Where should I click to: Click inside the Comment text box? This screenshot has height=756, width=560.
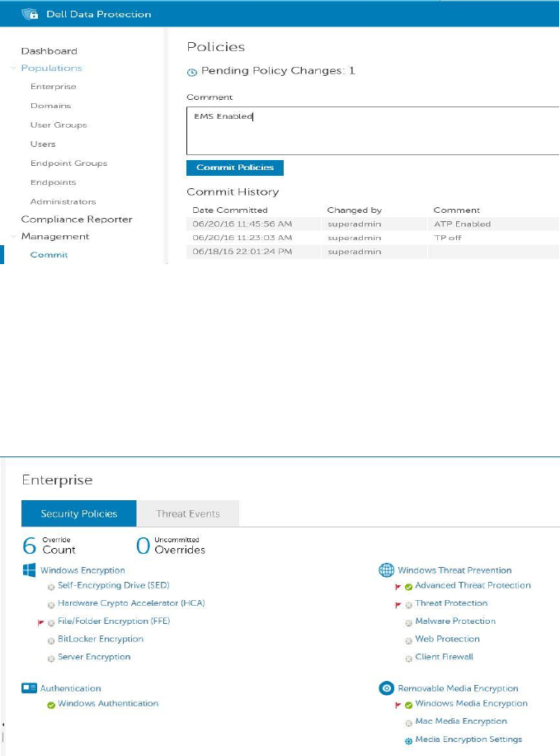point(373,130)
